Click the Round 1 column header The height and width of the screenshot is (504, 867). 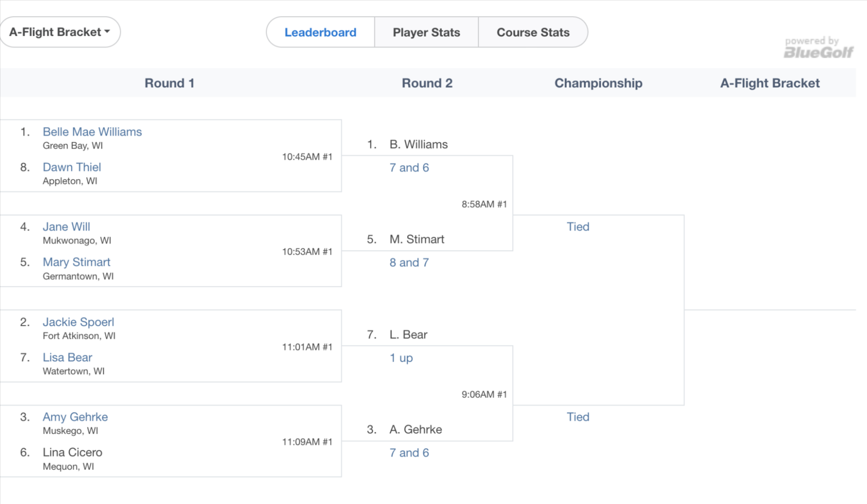[x=169, y=83]
